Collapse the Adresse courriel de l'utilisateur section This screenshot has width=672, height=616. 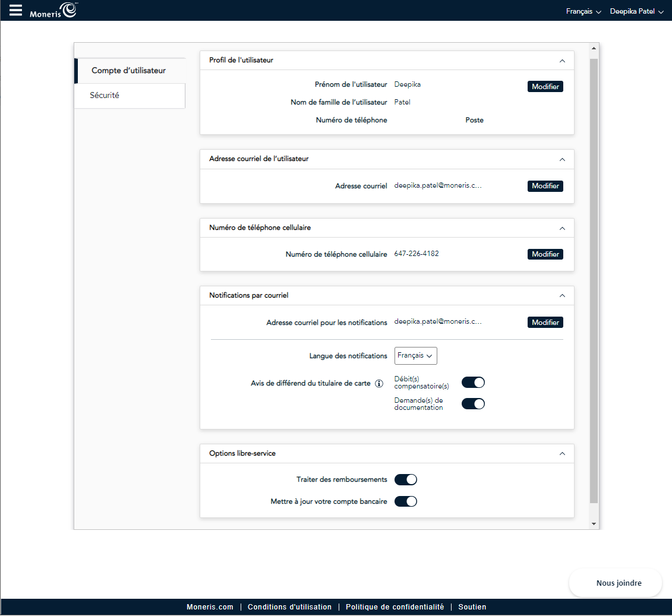[562, 159]
